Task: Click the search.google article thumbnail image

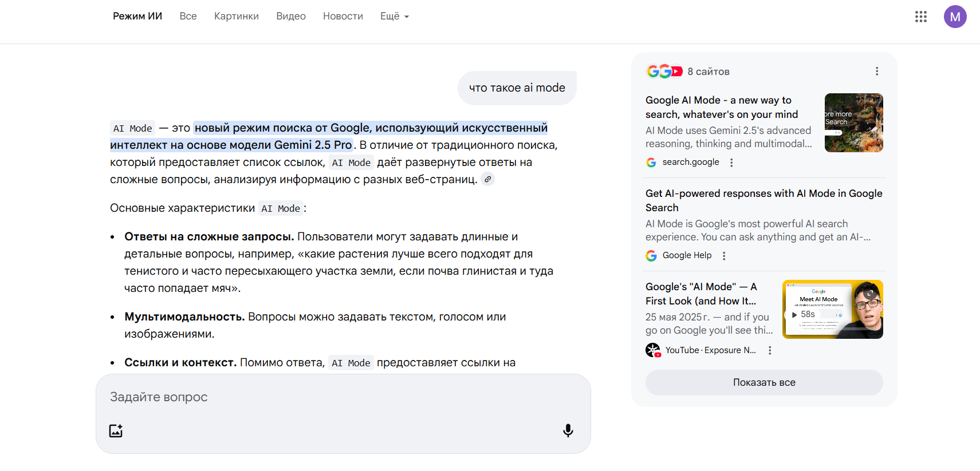Action: click(x=853, y=122)
